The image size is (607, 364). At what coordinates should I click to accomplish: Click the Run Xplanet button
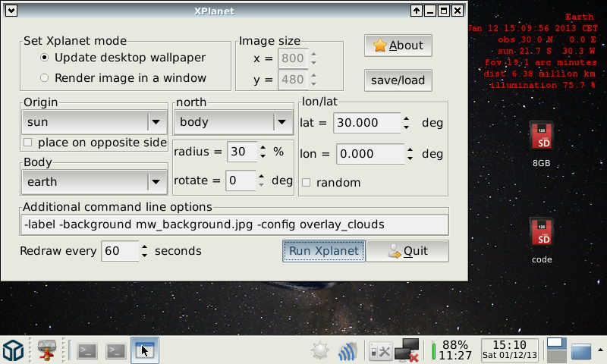tap(324, 251)
